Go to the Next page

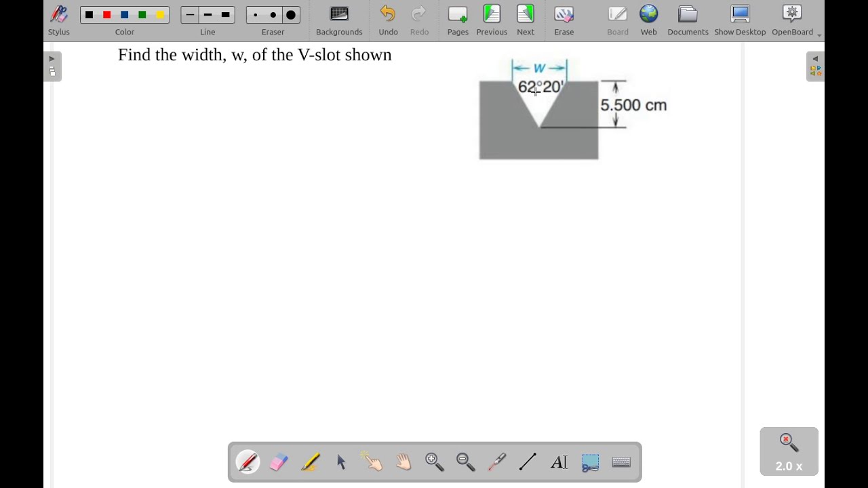tap(526, 20)
